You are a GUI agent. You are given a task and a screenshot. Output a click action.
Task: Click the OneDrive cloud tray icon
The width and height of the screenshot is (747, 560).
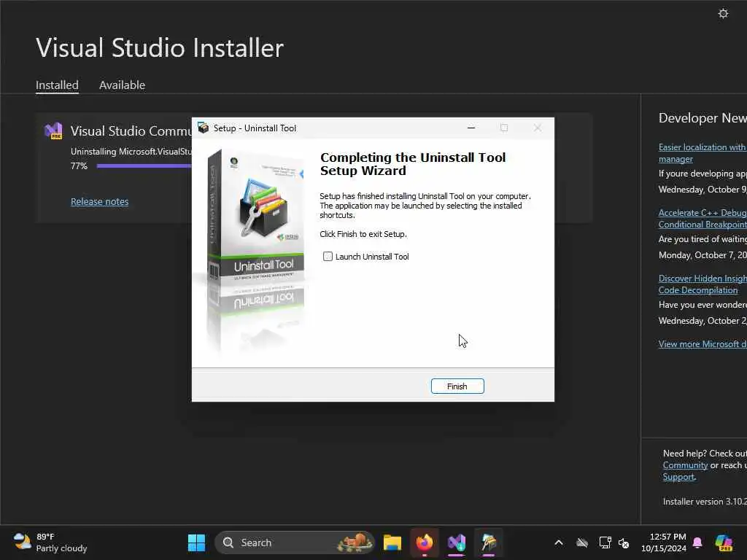click(x=582, y=542)
